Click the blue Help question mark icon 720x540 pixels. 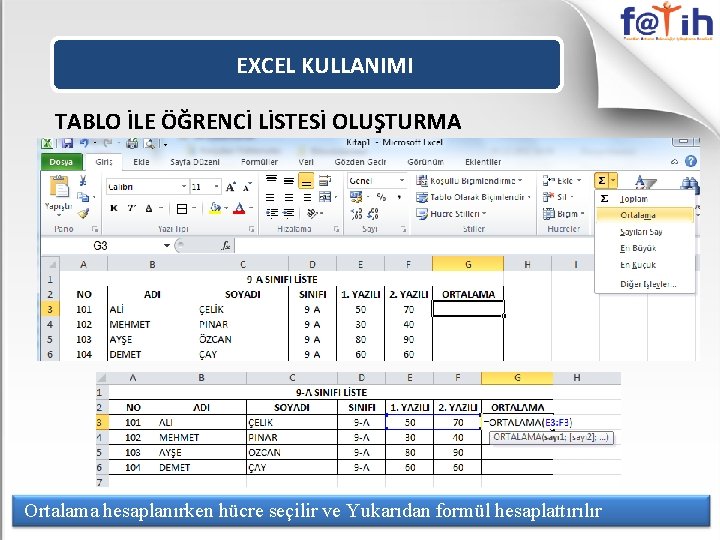pyautogui.click(x=691, y=161)
